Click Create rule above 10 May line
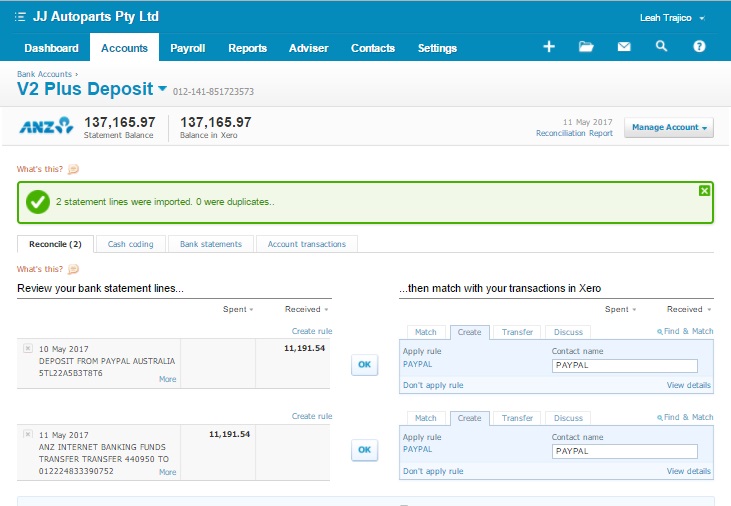This screenshot has width=731, height=506. coord(312,331)
